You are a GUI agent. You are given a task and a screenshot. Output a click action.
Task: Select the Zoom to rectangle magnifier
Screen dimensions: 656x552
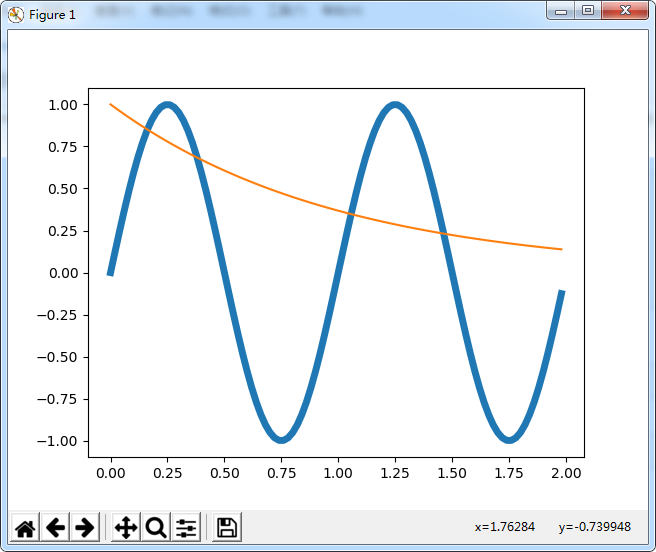pyautogui.click(x=156, y=527)
